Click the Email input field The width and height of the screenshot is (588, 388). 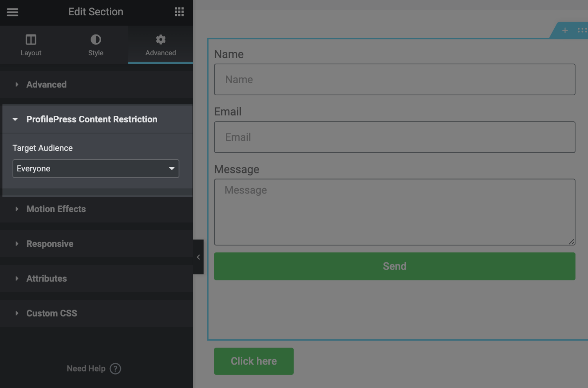[394, 137]
